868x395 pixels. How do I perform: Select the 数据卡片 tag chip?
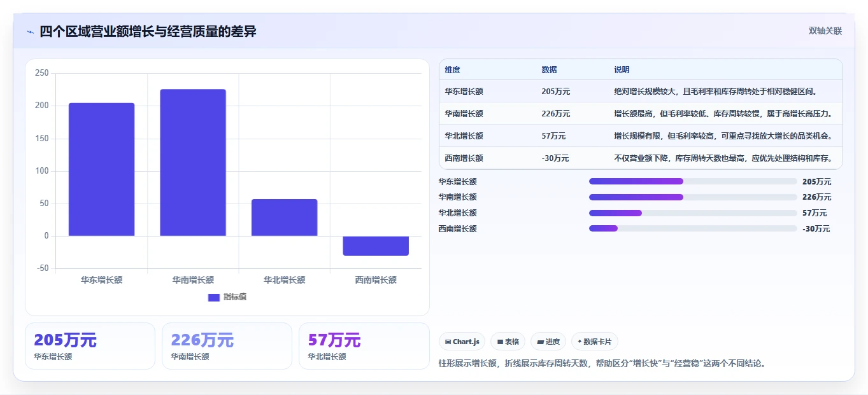tap(594, 342)
